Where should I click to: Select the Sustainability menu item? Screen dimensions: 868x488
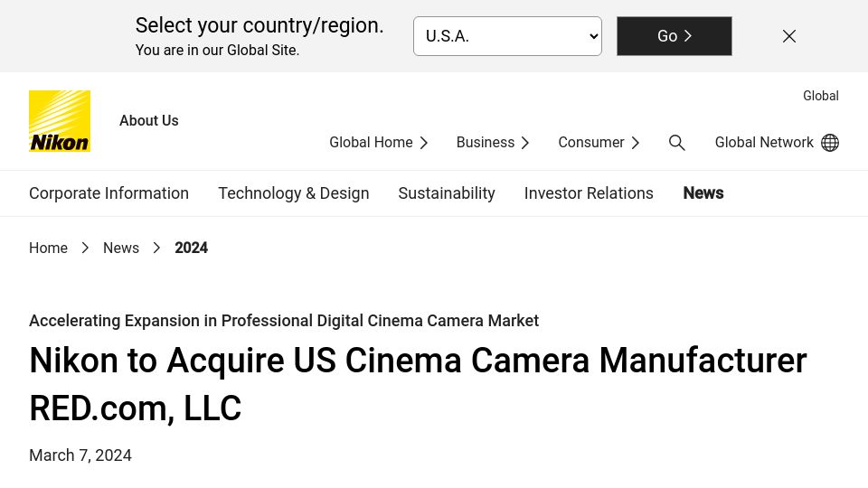pos(447,193)
